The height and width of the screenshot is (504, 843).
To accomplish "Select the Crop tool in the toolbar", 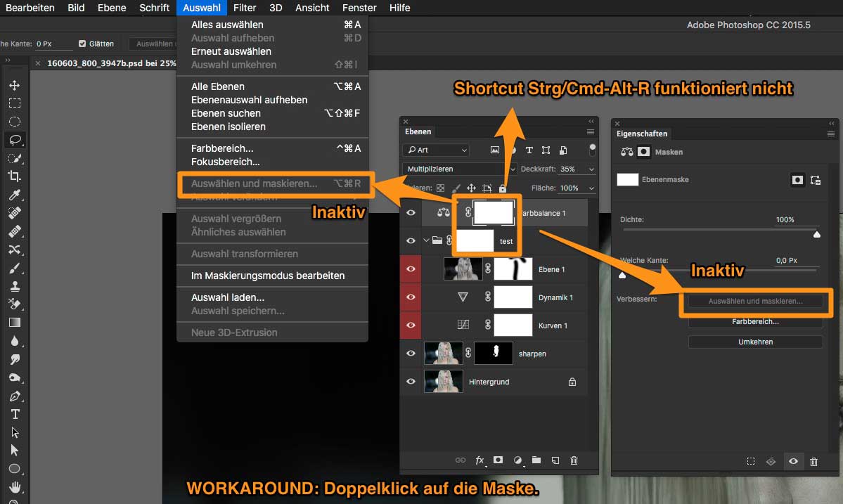I will tap(14, 176).
